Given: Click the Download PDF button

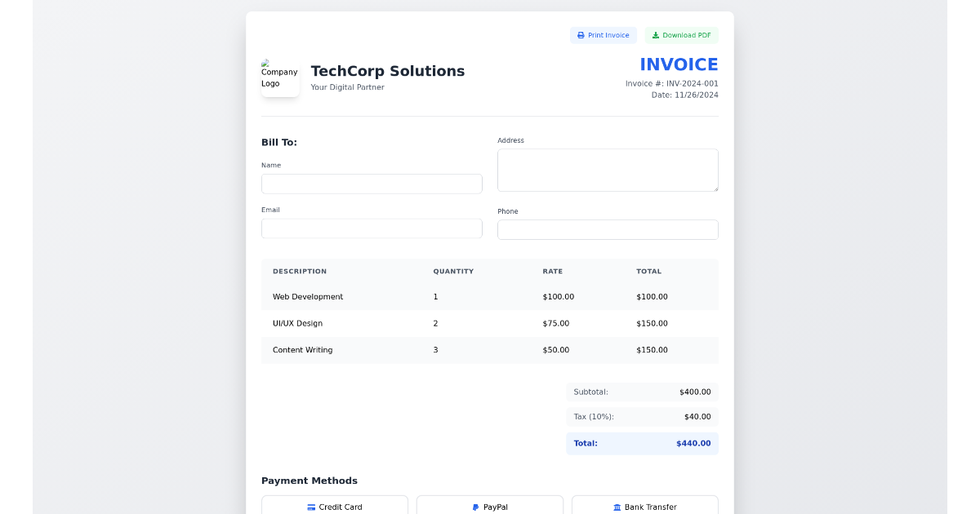Looking at the screenshot, I should [681, 35].
